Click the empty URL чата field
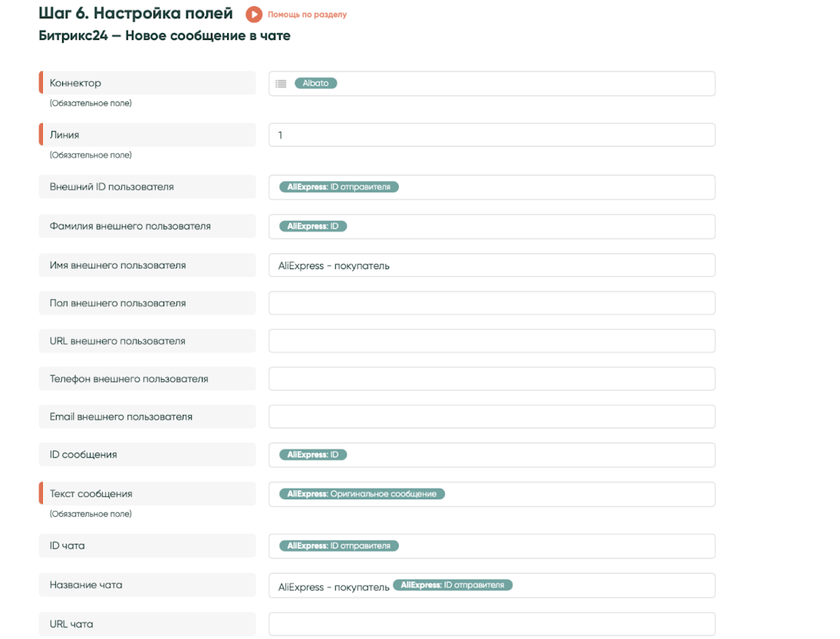This screenshot has height=639, width=840. tap(492, 624)
